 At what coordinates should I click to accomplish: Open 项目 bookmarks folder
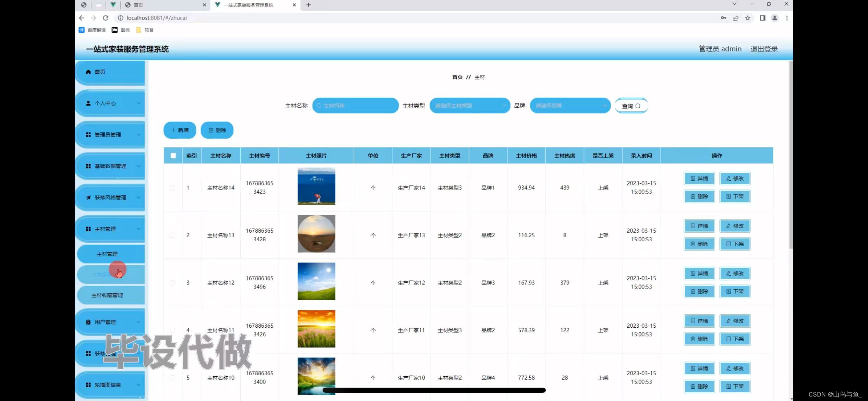click(x=145, y=30)
